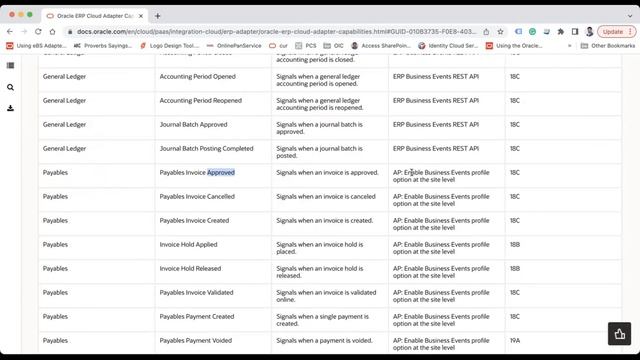
Task: Open the user profile avatar
Action: [x=589, y=31]
